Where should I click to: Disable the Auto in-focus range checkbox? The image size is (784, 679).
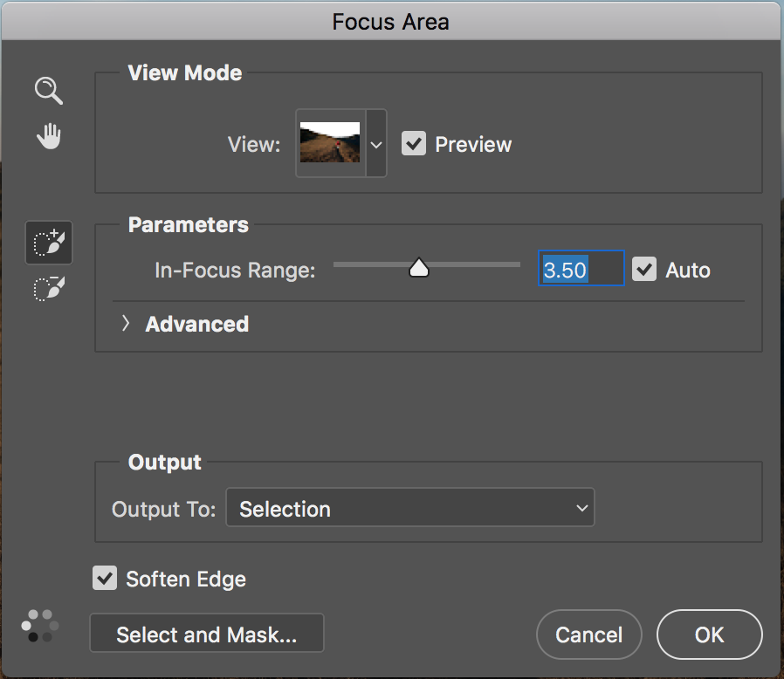644,270
